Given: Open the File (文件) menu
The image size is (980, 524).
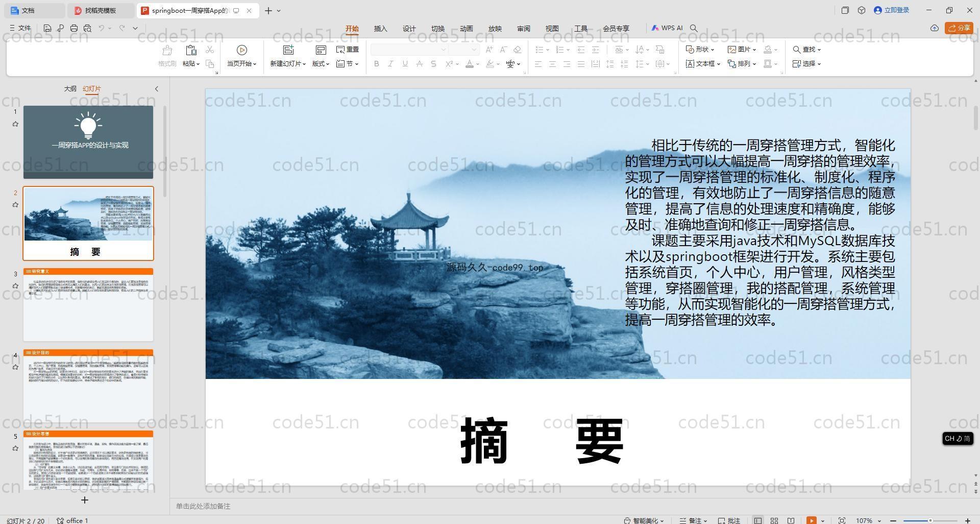Looking at the screenshot, I should (20, 28).
